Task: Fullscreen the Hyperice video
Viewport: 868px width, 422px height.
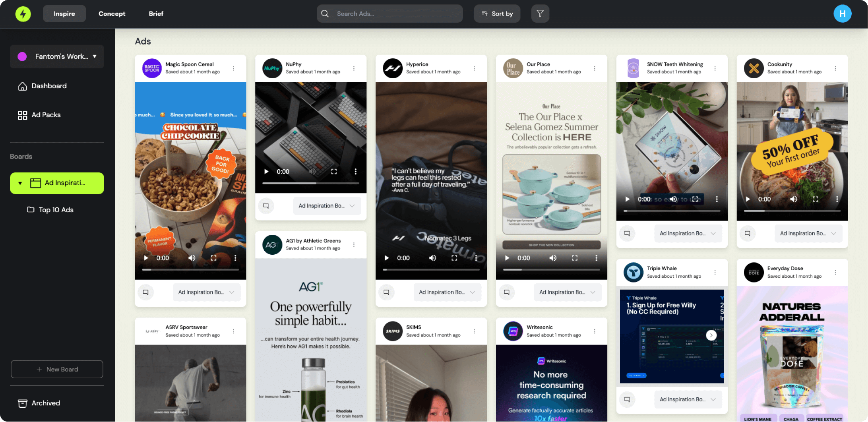Action: [454, 258]
